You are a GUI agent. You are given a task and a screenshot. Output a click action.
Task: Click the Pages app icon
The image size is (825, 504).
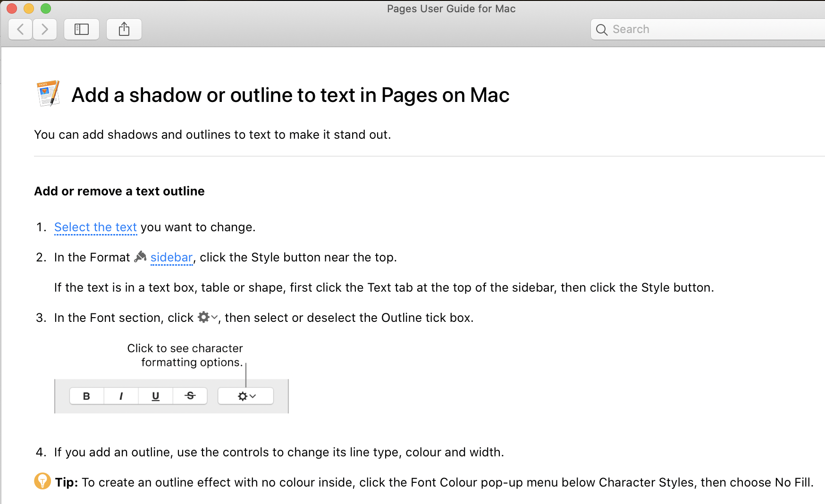[x=48, y=93]
